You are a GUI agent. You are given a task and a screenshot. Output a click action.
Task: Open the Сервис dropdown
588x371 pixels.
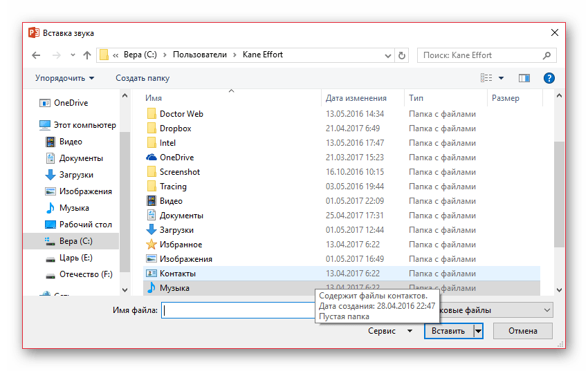tap(391, 331)
